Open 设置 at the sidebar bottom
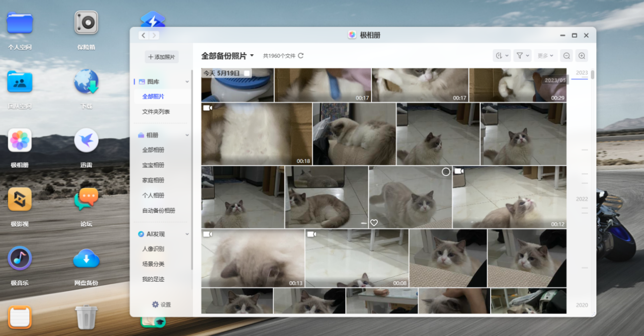The height and width of the screenshot is (336, 644). [162, 304]
